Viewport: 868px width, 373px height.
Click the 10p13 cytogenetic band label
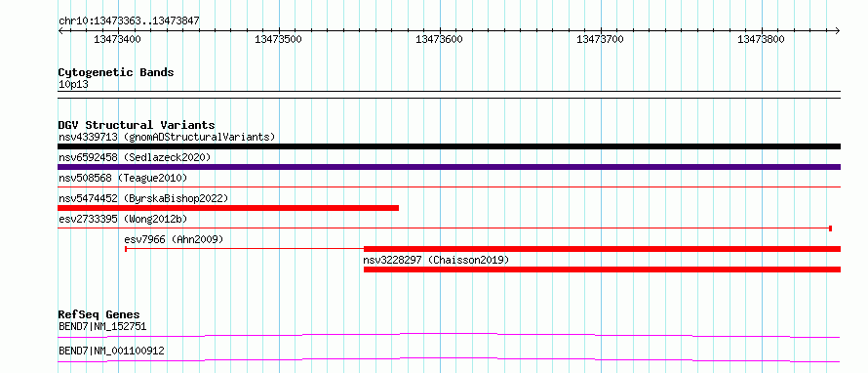(73, 85)
